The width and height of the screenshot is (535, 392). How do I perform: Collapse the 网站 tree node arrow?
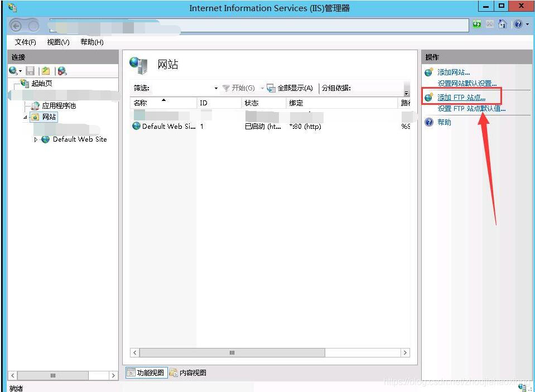tap(25, 117)
